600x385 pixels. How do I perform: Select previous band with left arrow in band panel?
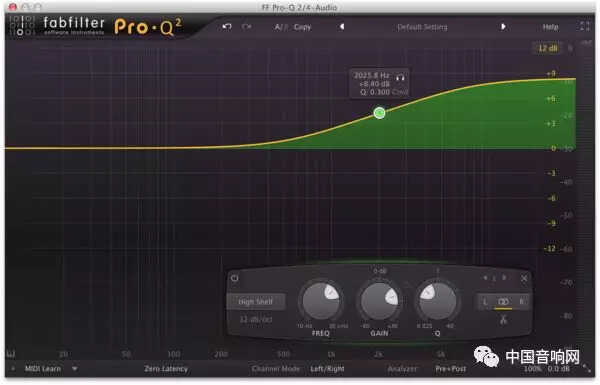click(x=485, y=278)
